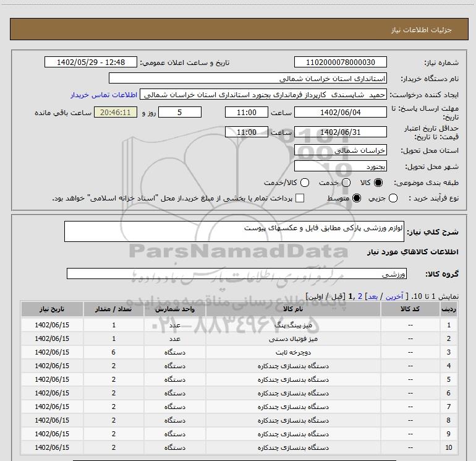476x461 pixels.
Task: Enable the اسناد خزانه اسلامی payment checkbox
Action: pyautogui.click(x=300, y=198)
